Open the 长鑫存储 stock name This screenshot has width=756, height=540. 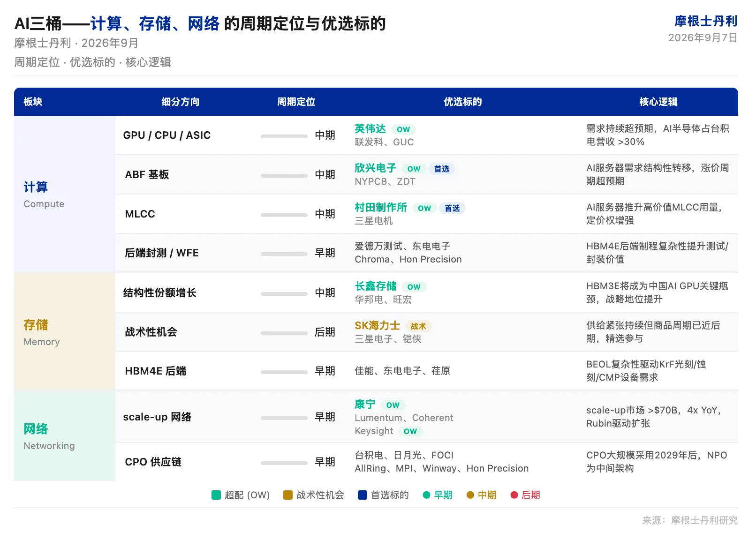point(376,286)
